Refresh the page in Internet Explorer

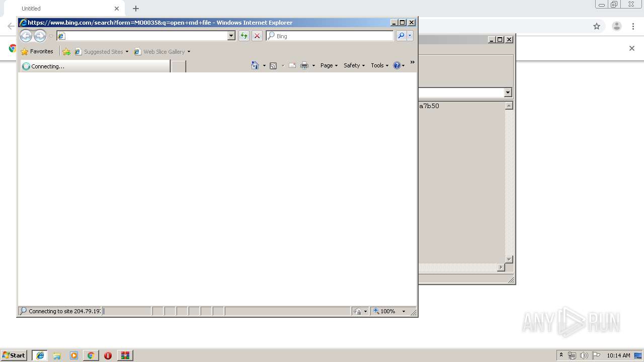(244, 36)
